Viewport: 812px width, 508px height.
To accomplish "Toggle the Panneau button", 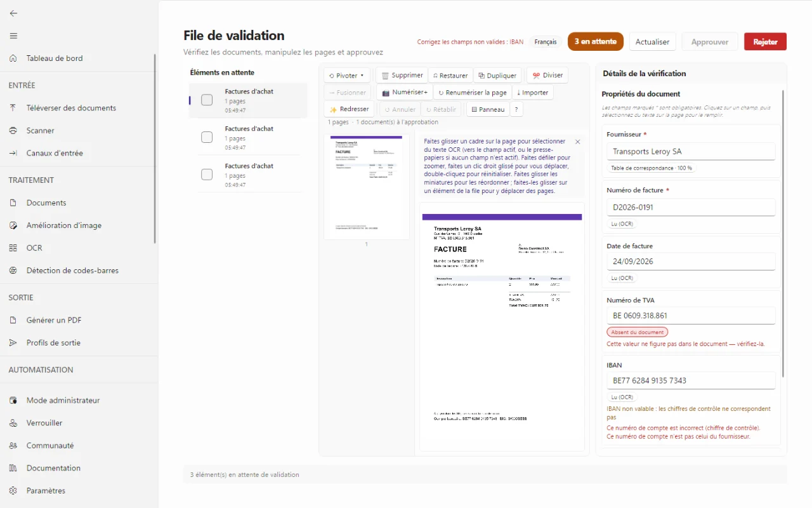I will tap(488, 109).
